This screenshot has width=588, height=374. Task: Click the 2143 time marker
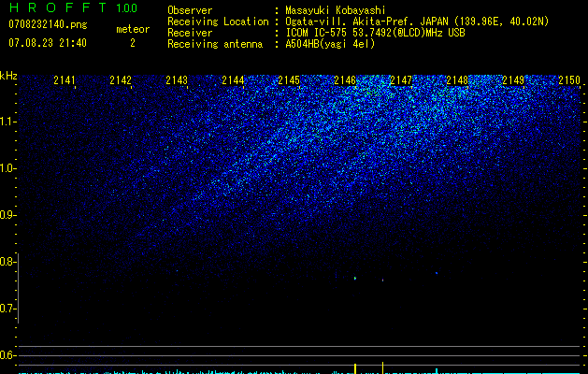[177, 80]
